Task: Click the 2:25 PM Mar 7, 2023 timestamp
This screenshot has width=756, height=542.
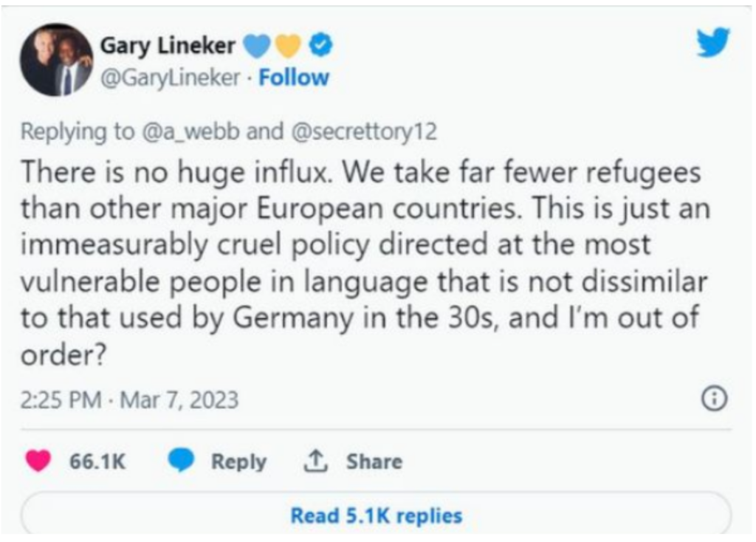Action: click(129, 399)
